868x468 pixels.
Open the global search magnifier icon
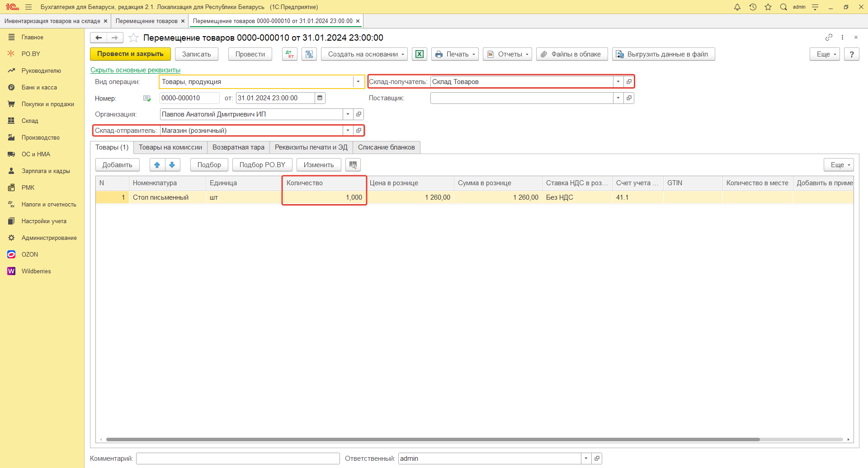[783, 7]
